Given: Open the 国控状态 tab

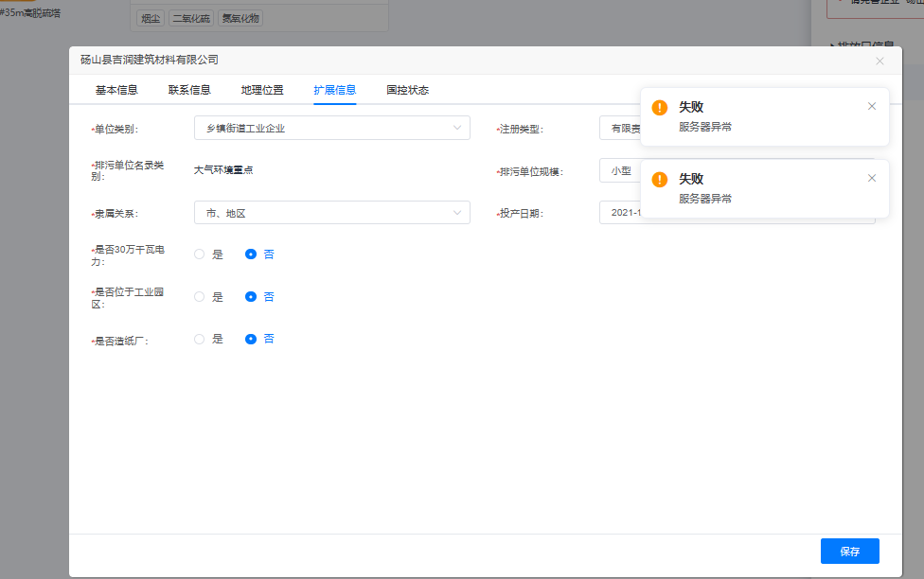Looking at the screenshot, I should [408, 90].
